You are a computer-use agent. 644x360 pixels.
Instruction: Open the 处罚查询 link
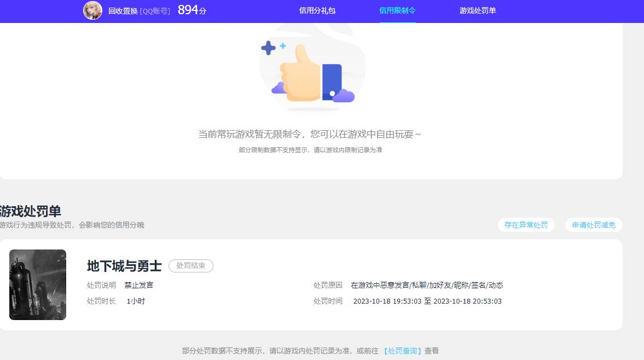click(403, 351)
